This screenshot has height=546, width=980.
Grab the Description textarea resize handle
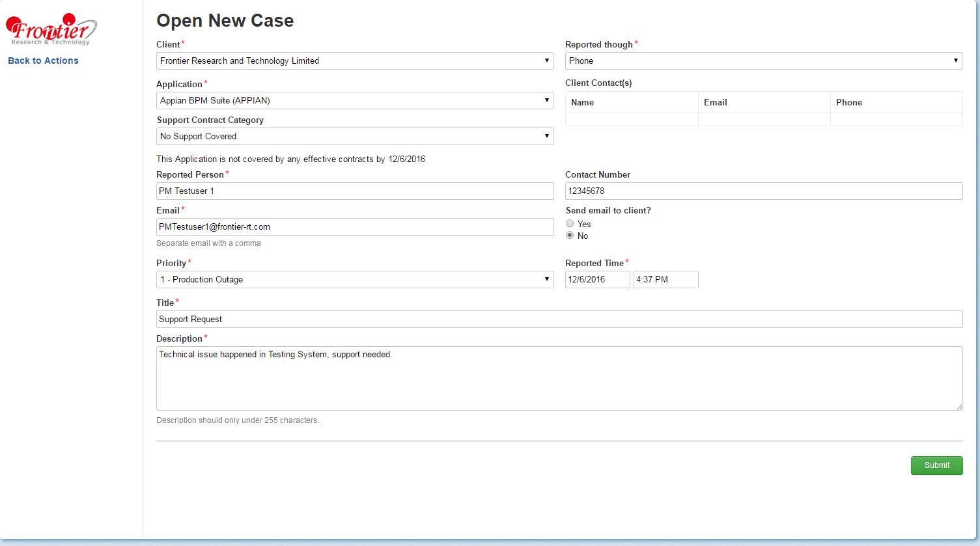[959, 407]
